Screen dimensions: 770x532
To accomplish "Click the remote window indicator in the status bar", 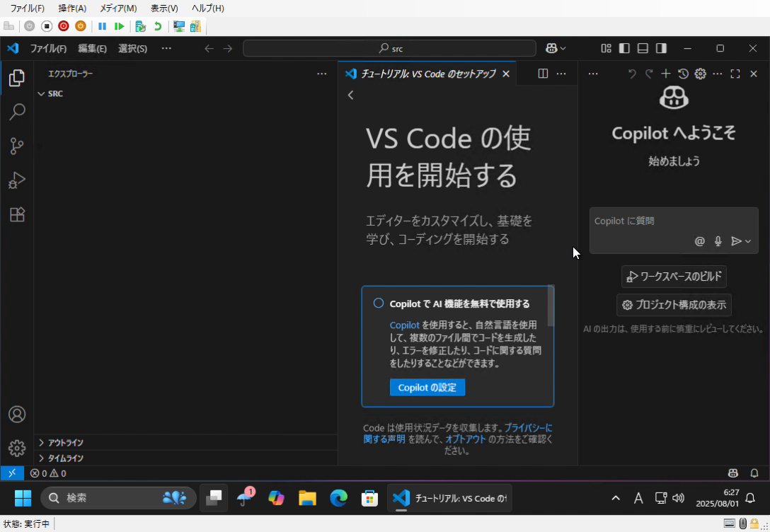I will tap(12, 473).
